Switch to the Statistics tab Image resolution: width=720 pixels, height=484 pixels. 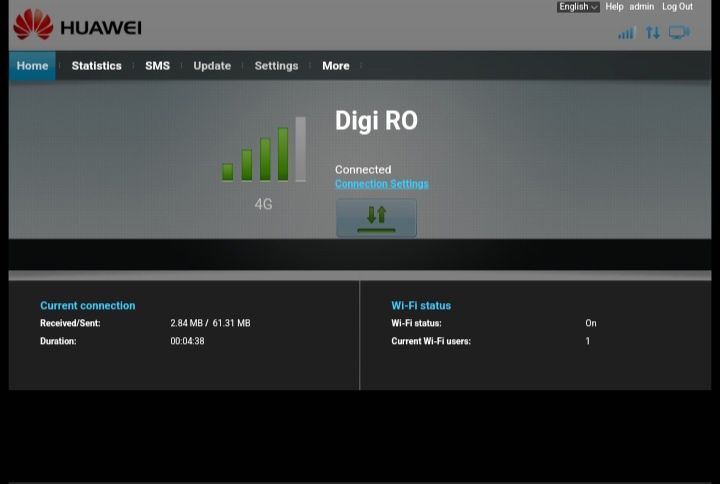click(96, 66)
